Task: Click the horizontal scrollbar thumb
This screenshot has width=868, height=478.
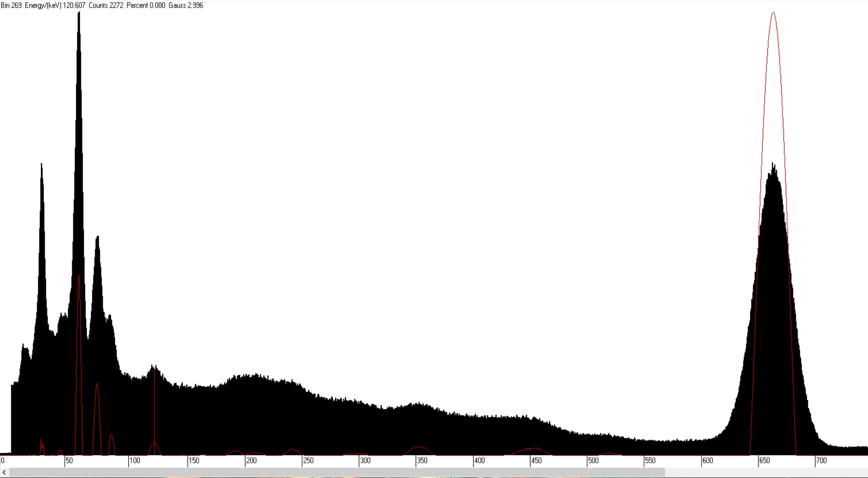Action: [x=337, y=472]
